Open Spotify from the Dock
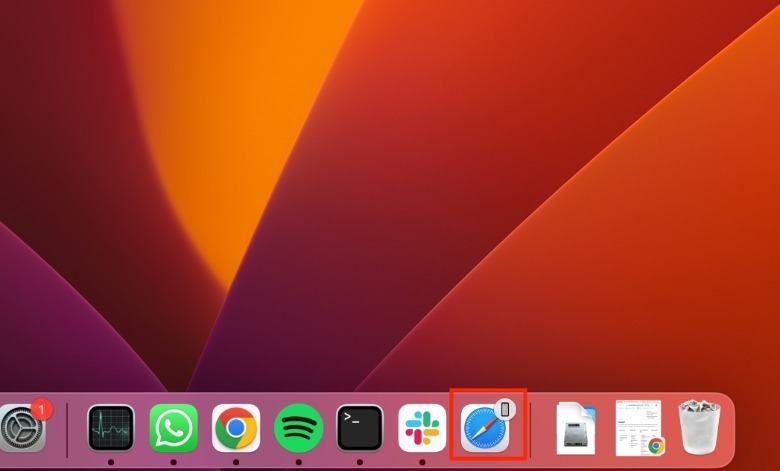Screen dimensions: 780x471 point(298,428)
